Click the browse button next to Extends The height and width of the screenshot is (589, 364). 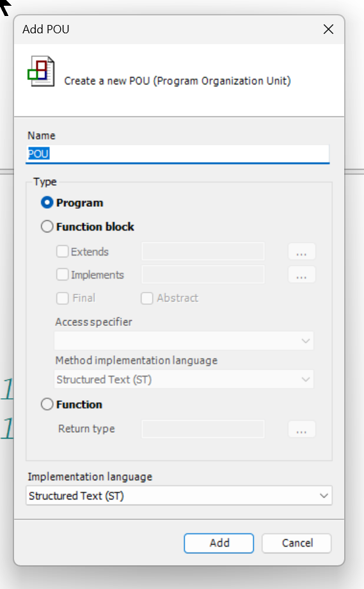tap(302, 252)
